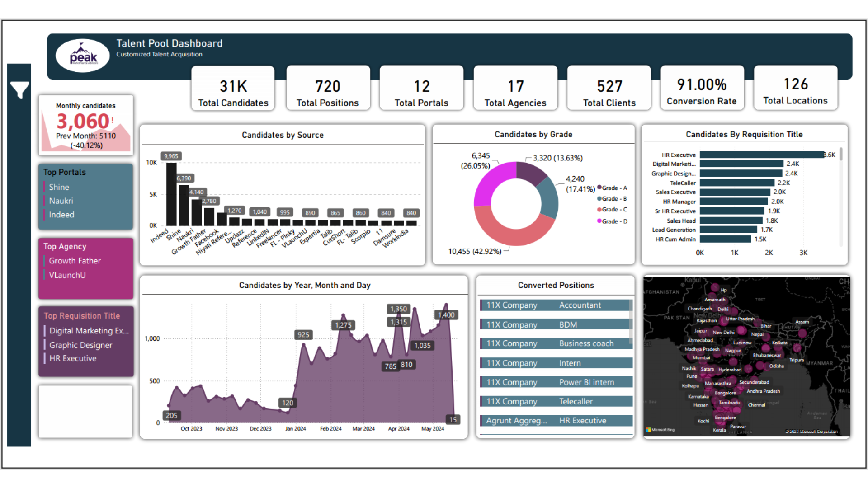The height and width of the screenshot is (488, 868).
Task: Click Kolkata location on the map
Action: click(x=780, y=343)
